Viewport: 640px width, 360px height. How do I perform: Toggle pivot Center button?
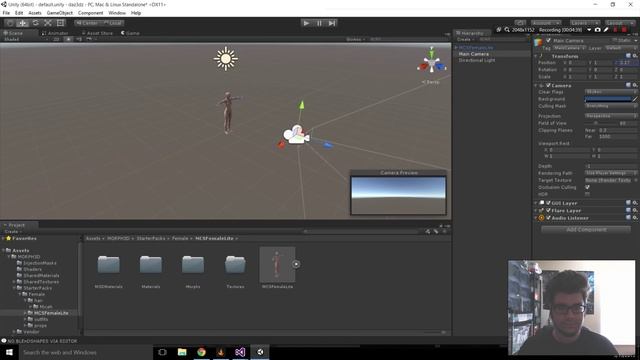tap(87, 23)
